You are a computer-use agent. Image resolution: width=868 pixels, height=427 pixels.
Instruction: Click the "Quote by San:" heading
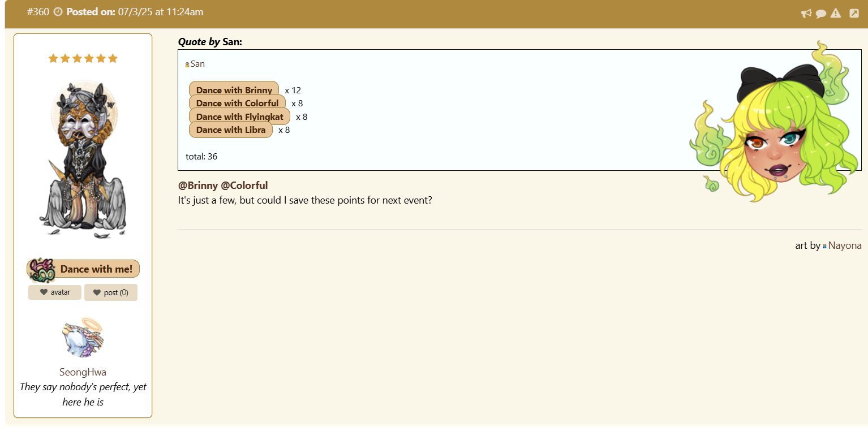click(x=210, y=42)
